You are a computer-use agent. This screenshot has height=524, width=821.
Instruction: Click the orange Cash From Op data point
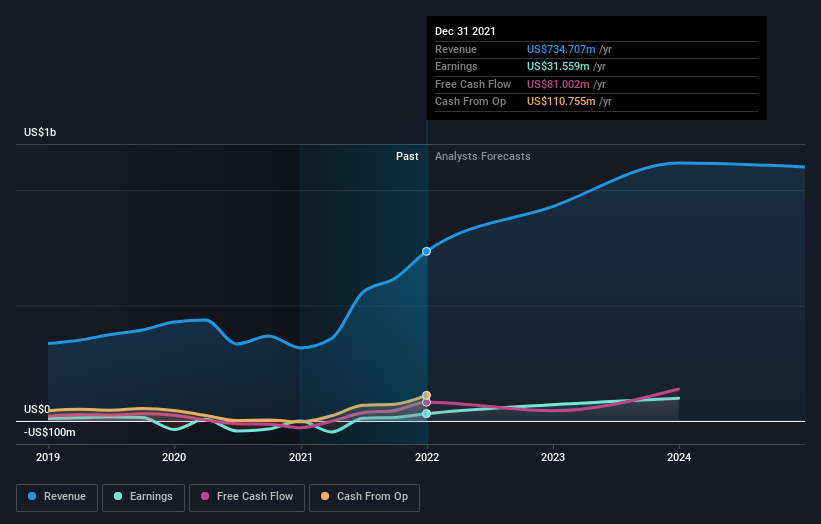point(427,395)
